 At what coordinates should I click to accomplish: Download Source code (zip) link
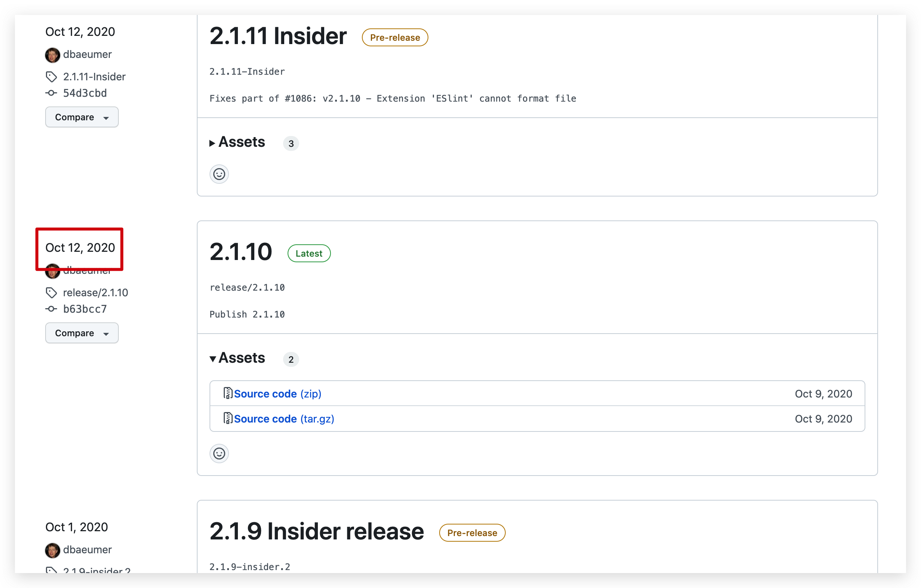[277, 394]
